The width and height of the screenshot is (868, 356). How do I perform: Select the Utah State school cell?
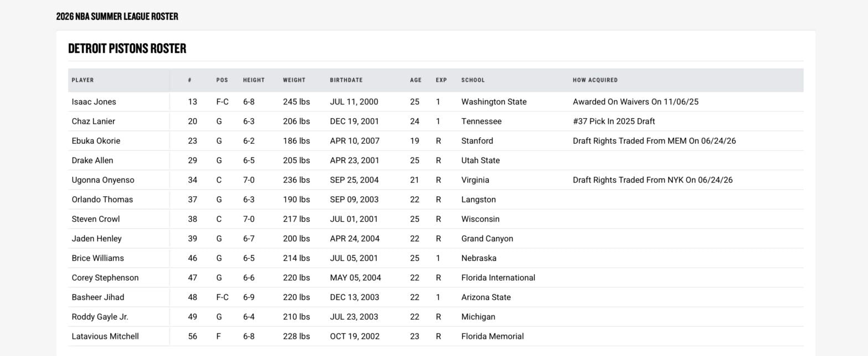point(480,160)
